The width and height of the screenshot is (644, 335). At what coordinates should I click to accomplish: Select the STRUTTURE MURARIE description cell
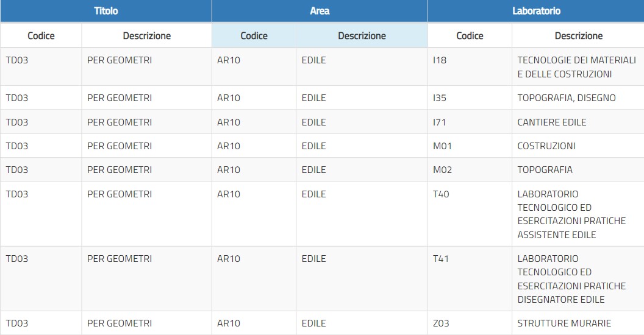pos(578,323)
